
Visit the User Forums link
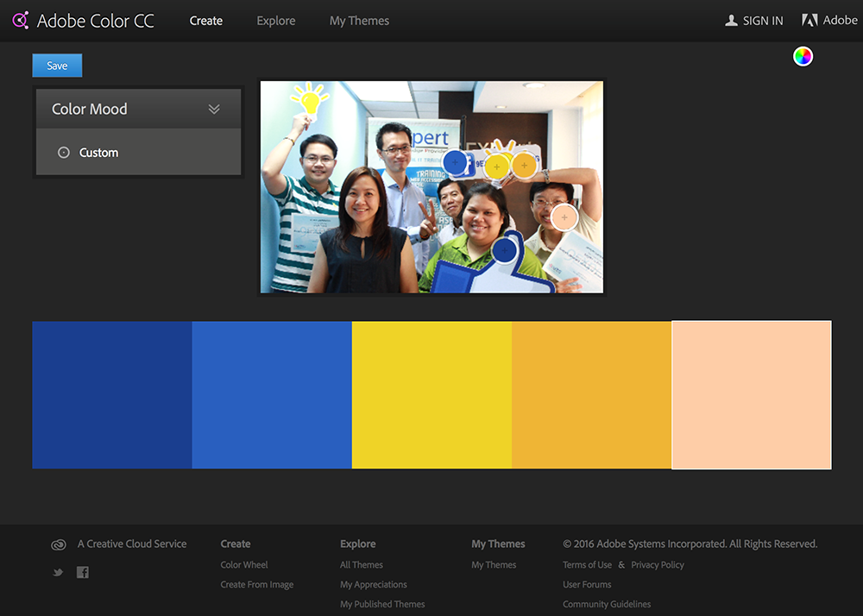pos(586,584)
